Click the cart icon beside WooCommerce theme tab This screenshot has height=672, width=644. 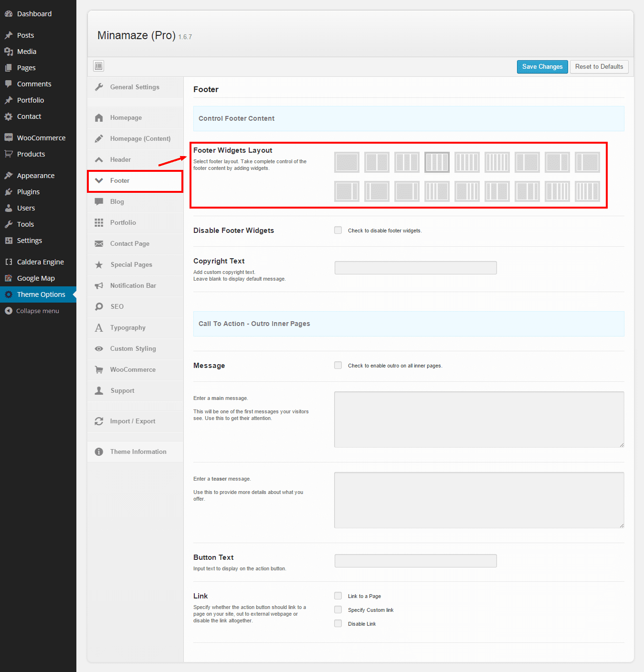tap(99, 370)
